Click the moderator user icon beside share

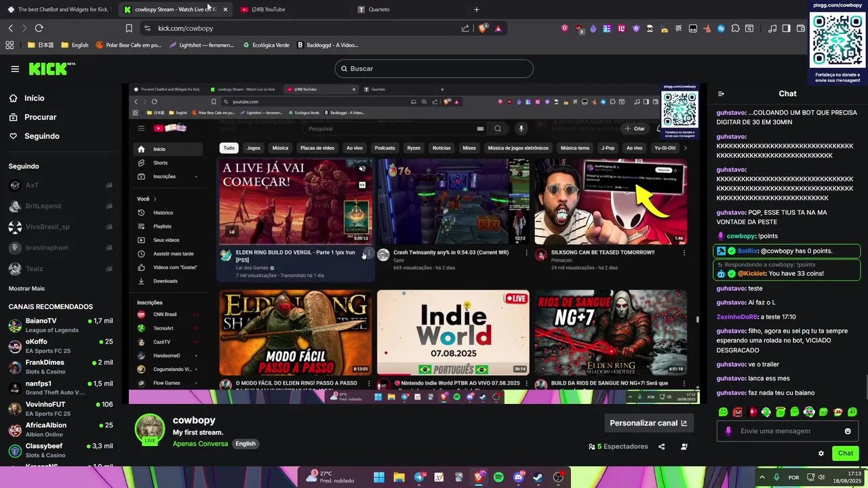coord(684,447)
